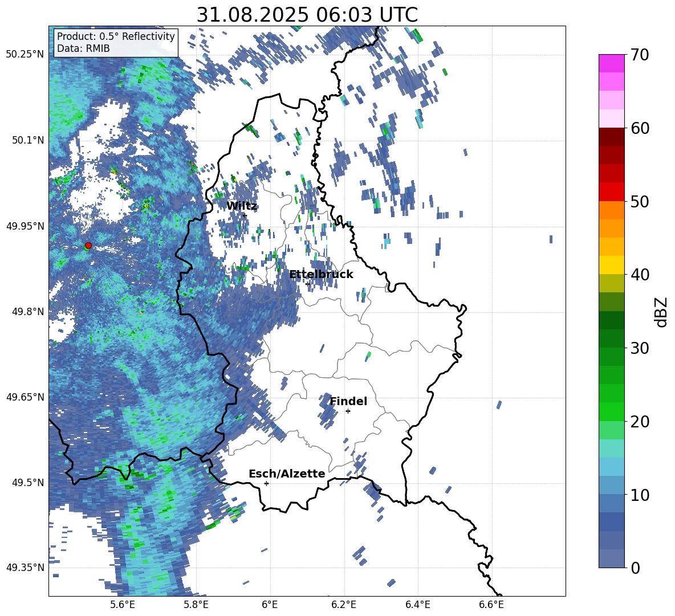Click the 'Findel' city label
The width and height of the screenshot is (675, 616).
tap(348, 401)
